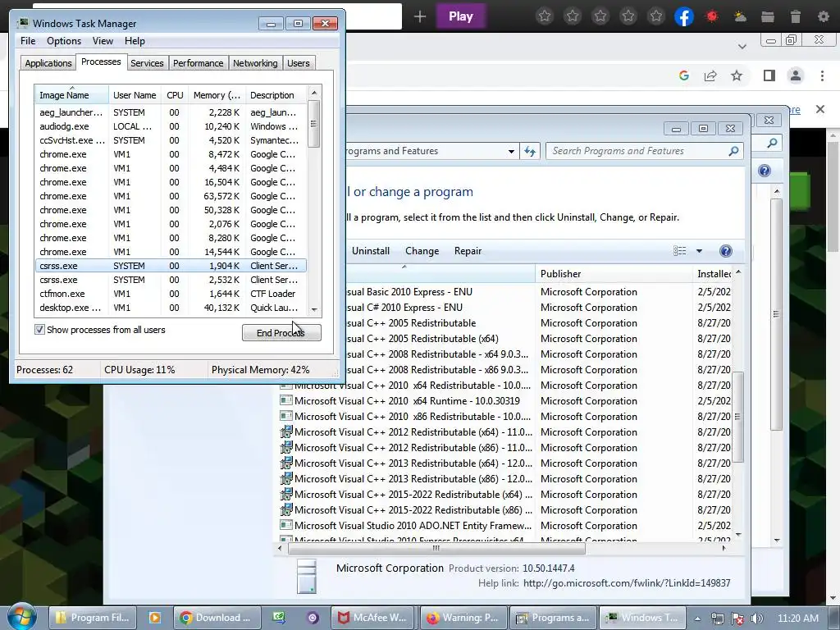
Task: Click the first star icon in top bar
Action: click(545, 16)
